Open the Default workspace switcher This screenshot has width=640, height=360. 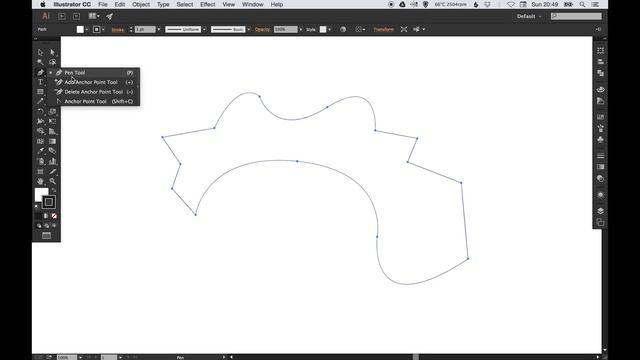pos(529,16)
